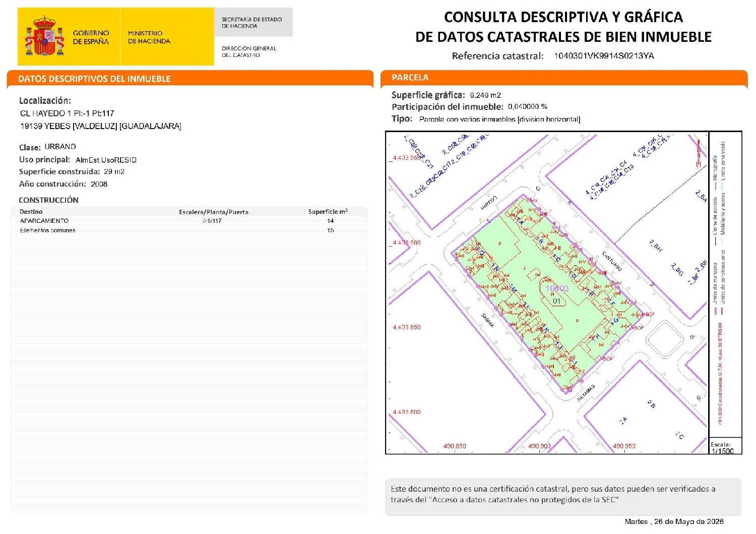Image resolution: width=756 pixels, height=534 pixels.
Task: Click the map coordinate '490.850'
Action: [x=455, y=446]
